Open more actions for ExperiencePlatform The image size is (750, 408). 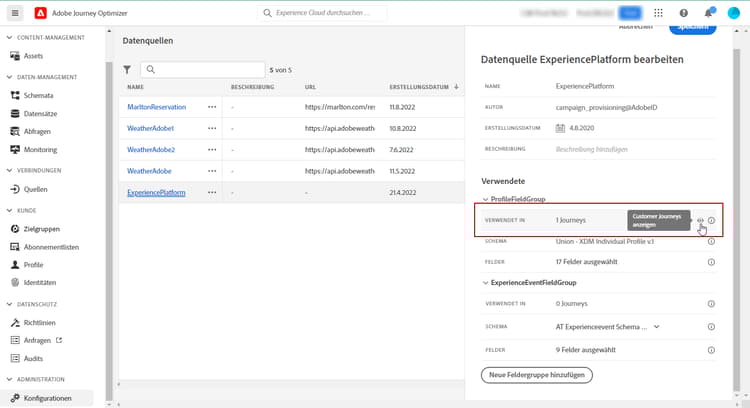212,192
